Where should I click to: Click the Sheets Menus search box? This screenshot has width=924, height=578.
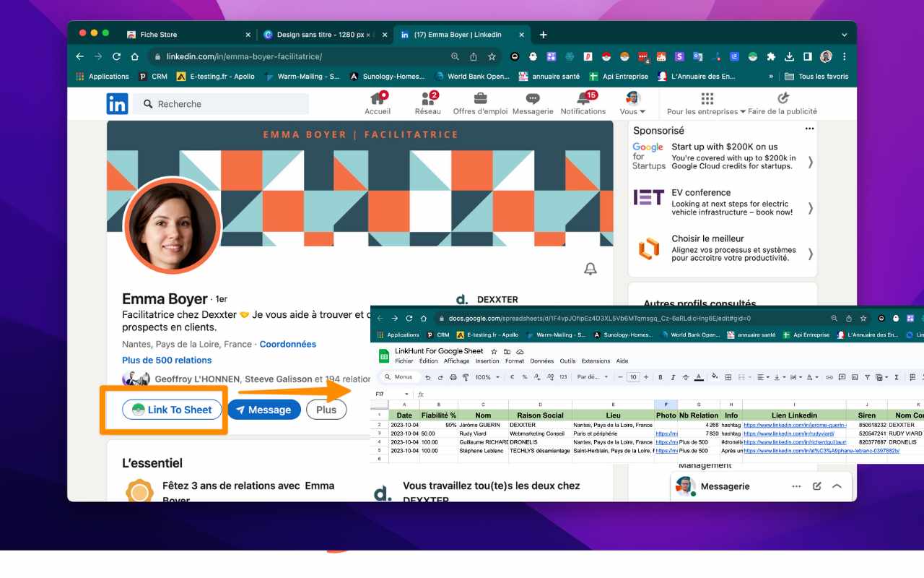click(399, 376)
